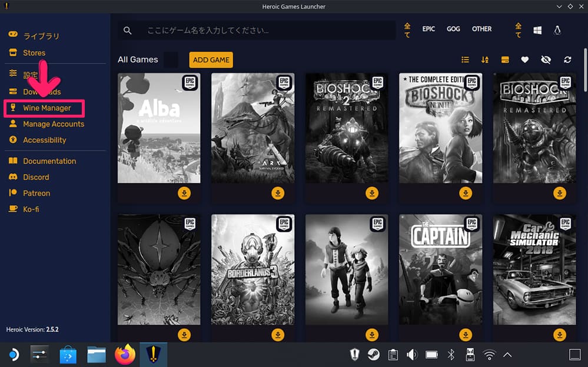The width and height of the screenshot is (588, 367).
Task: Select the 全て store filter beside EPIC
Action: pyautogui.click(x=407, y=30)
